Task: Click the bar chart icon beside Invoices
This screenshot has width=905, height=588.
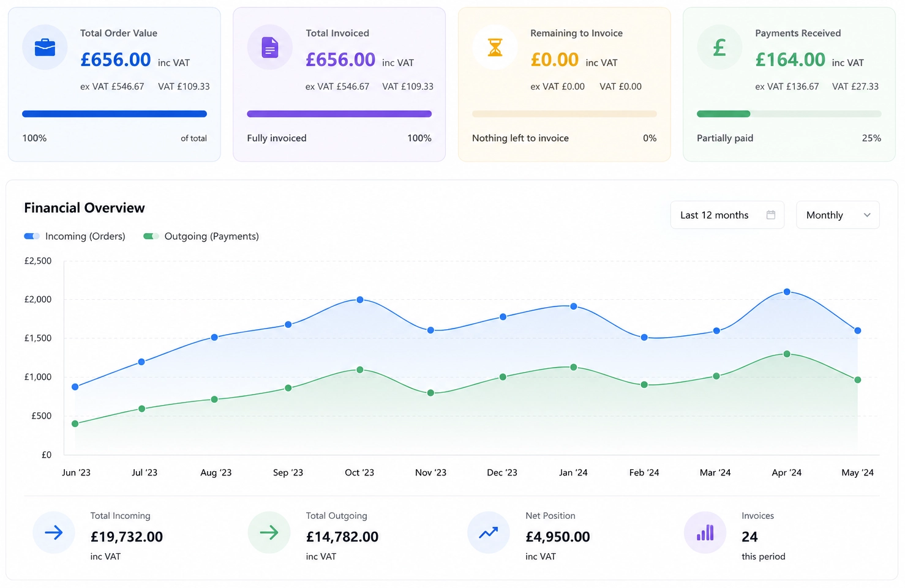Action: click(705, 532)
